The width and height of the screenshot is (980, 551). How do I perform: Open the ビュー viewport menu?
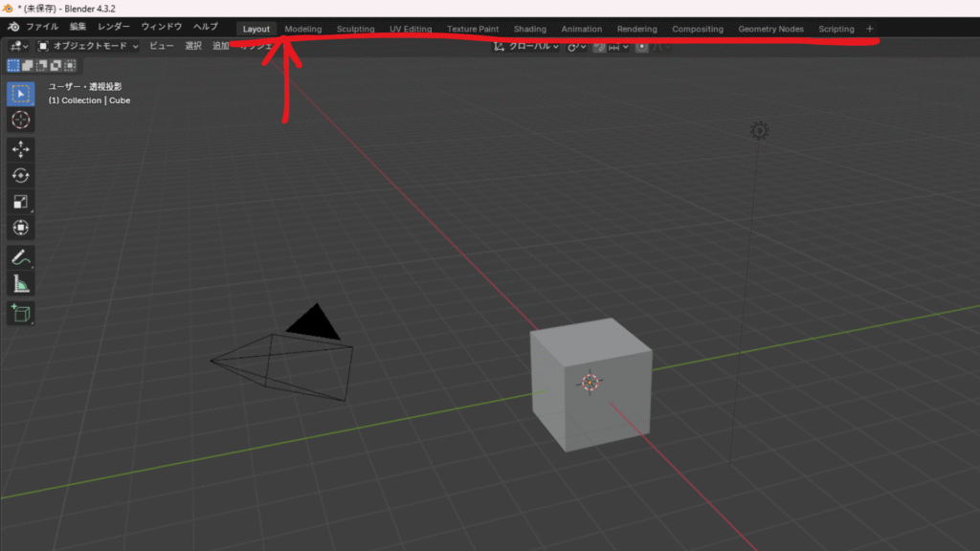point(161,46)
